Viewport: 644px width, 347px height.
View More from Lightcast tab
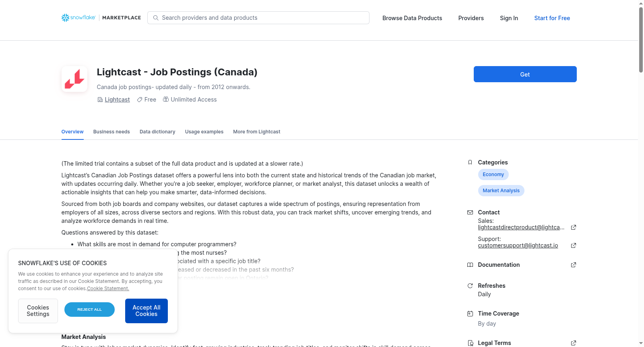[257, 132]
